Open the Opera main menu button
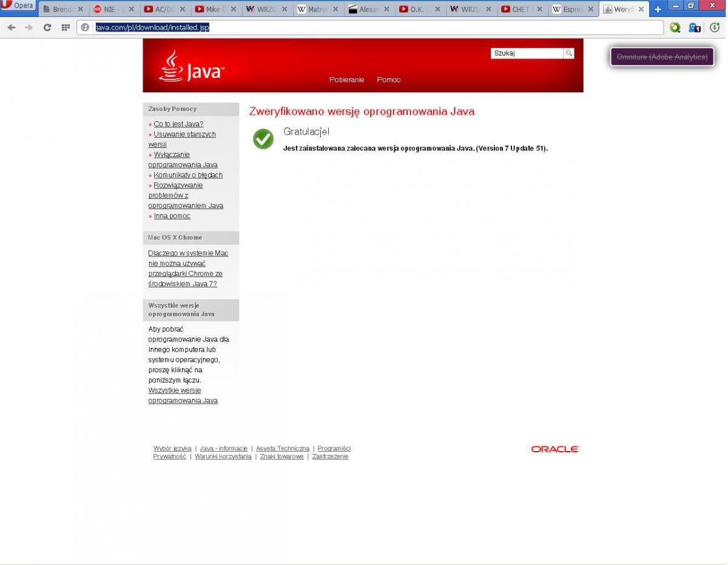 (18, 6)
